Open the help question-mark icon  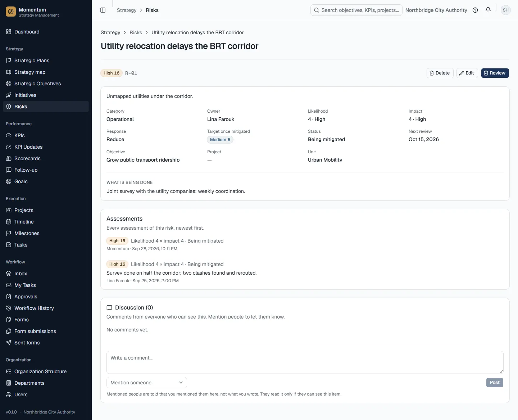click(475, 10)
